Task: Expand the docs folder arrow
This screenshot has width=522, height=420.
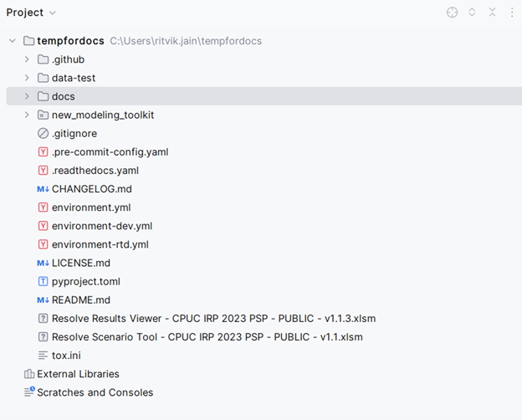Action: (27, 97)
